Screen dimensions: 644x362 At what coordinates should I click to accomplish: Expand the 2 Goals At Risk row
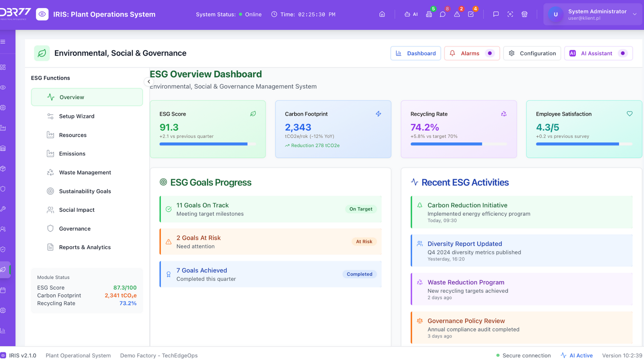270,242
